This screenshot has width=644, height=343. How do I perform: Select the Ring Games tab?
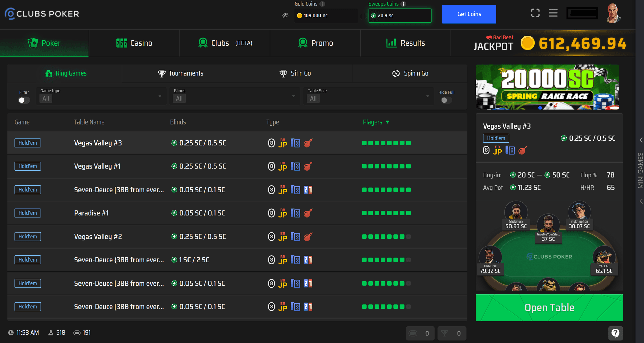pos(65,73)
